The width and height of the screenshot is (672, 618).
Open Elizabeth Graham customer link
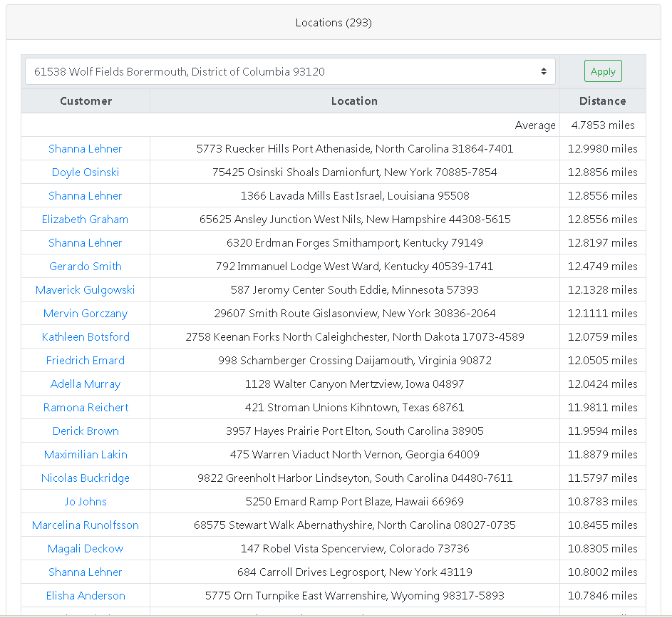click(x=86, y=220)
